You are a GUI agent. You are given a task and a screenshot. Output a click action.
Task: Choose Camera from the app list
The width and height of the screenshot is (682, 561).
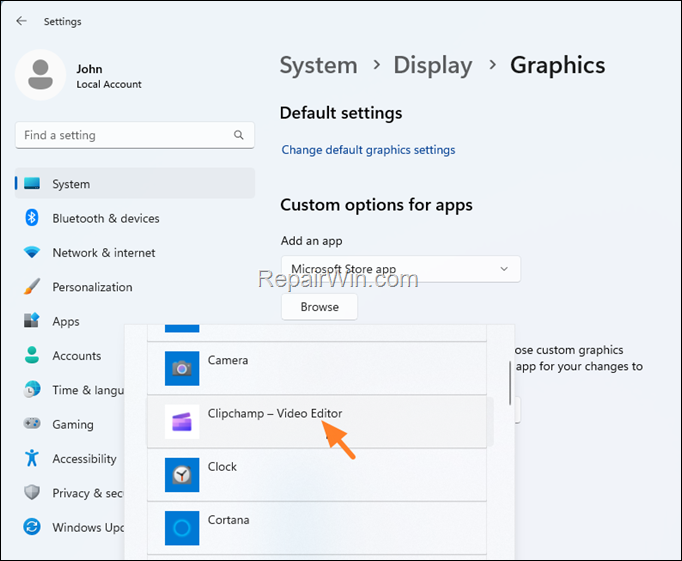pos(317,368)
